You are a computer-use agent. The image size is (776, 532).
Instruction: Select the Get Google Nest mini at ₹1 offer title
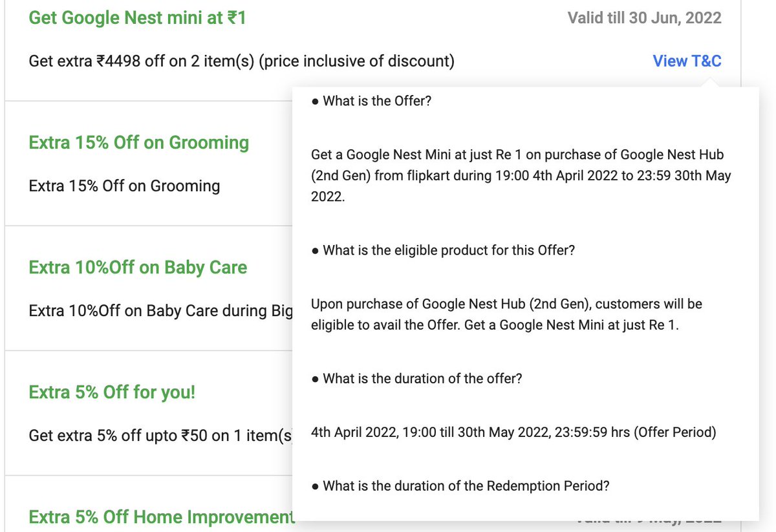[x=138, y=17]
